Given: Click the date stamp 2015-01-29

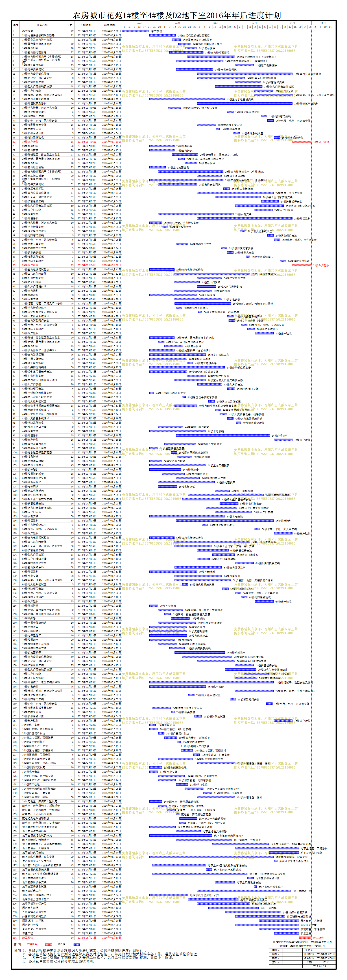Looking at the screenshot, I should (x=319, y=967).
